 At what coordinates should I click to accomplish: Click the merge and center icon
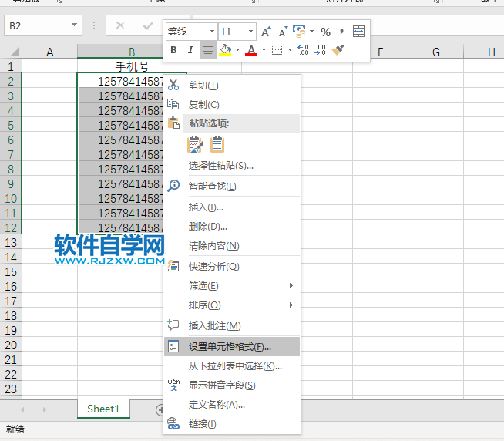click(358, 32)
